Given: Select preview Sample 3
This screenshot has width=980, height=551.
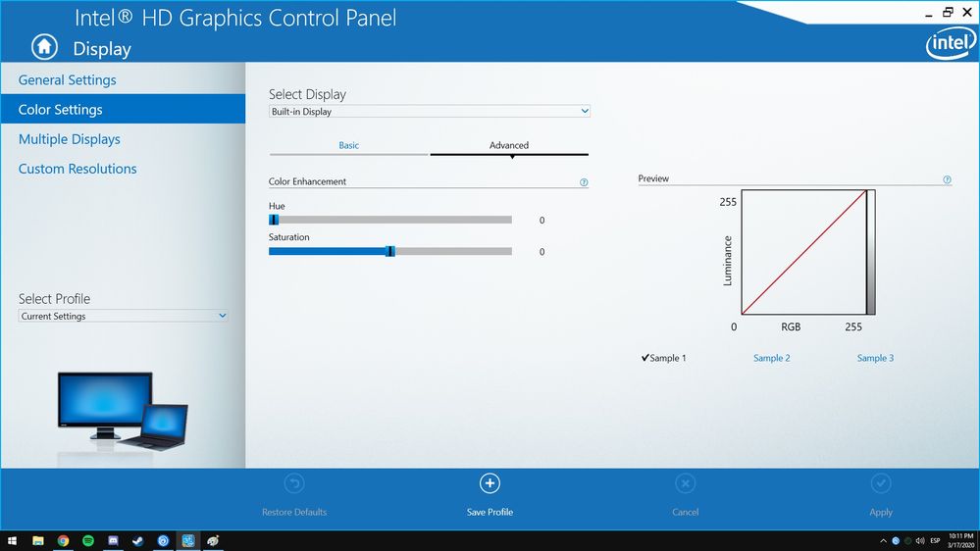Looking at the screenshot, I should click(875, 358).
